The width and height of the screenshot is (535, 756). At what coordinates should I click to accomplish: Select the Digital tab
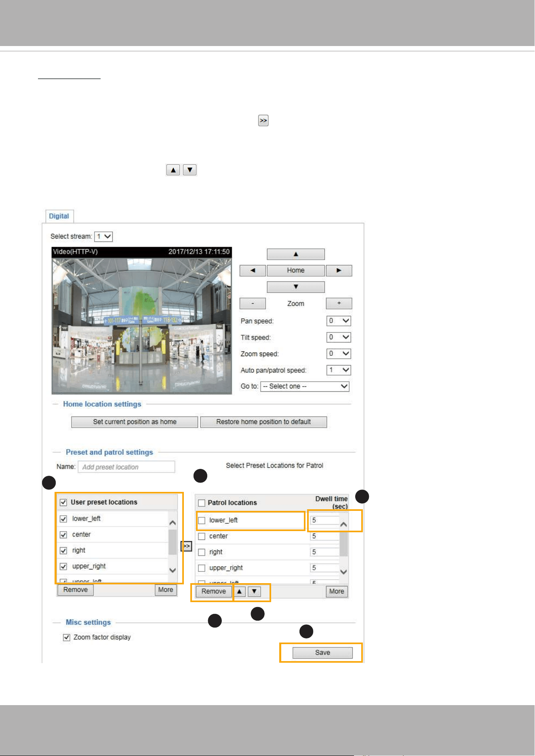pyautogui.click(x=59, y=216)
